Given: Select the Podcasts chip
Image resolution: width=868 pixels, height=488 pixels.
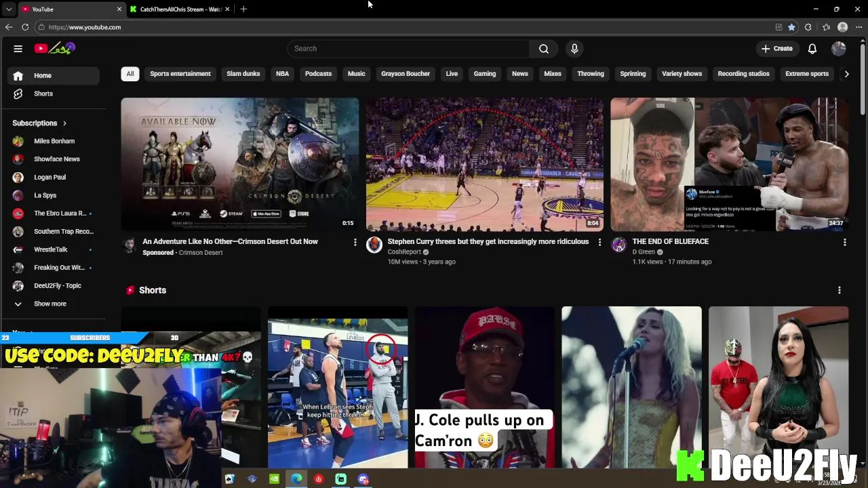Looking at the screenshot, I should (x=318, y=74).
